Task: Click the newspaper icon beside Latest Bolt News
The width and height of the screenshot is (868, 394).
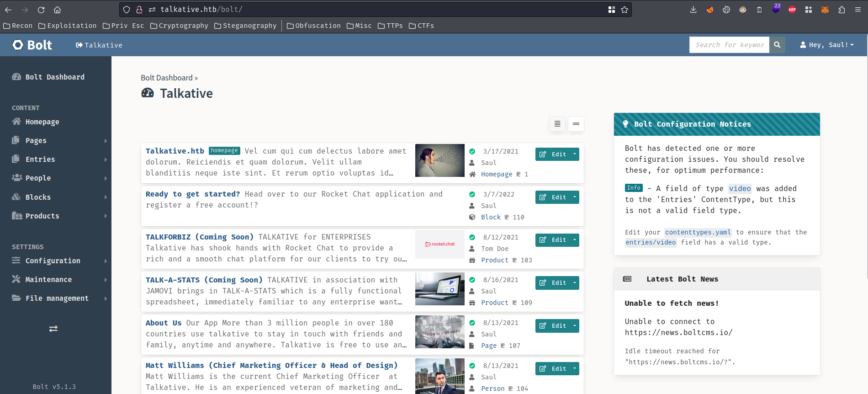Action: coord(627,279)
